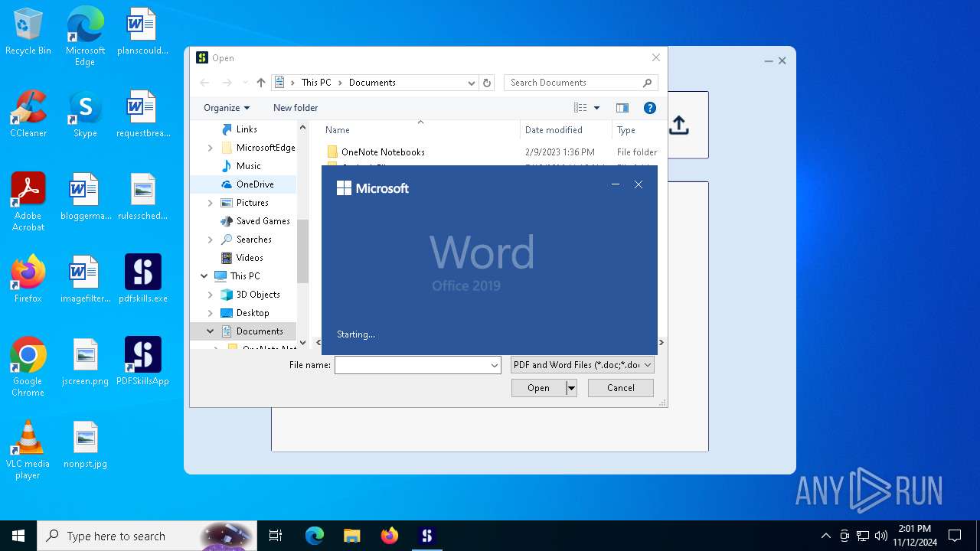Screen dimensions: 980x551
Task: Select the bloggerma Word document icon
Action: pyautogui.click(x=85, y=197)
